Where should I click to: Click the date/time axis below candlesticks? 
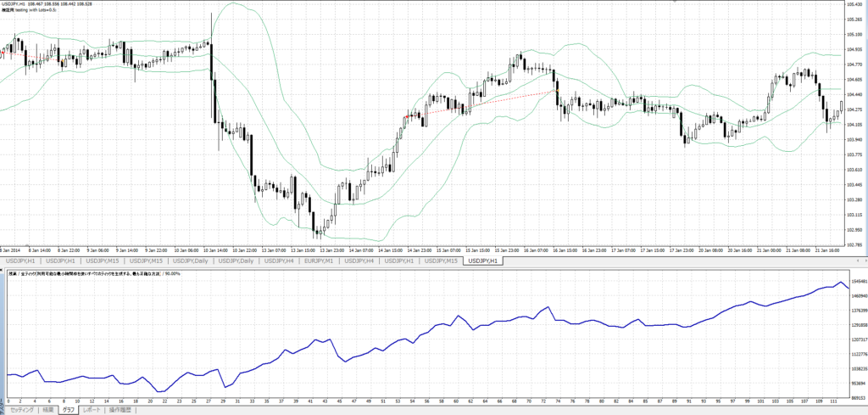click(424, 251)
